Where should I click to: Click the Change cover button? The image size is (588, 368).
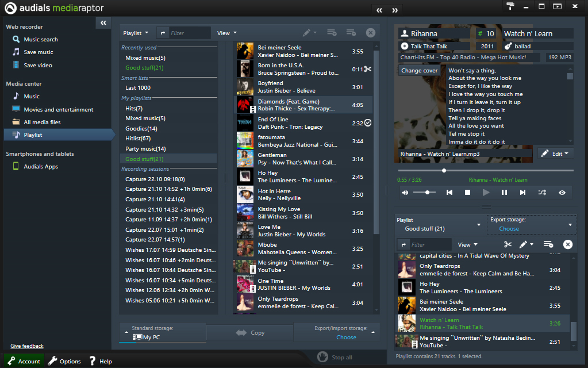pos(419,71)
